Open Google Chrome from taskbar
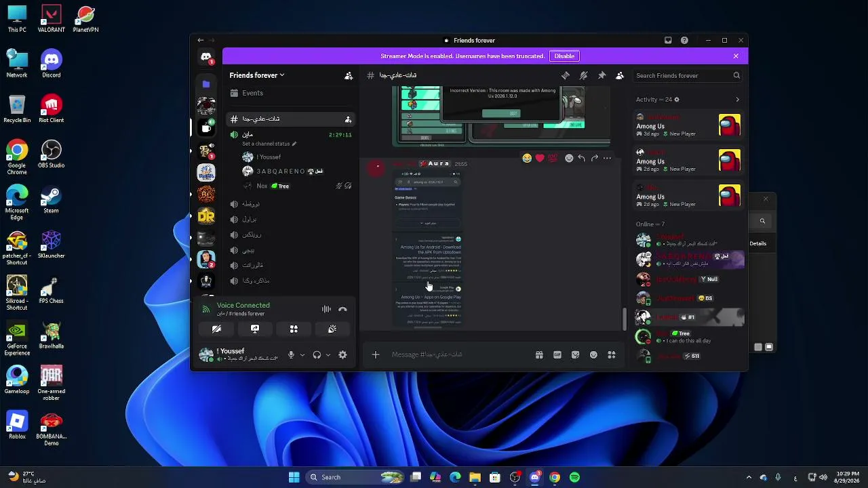Image resolution: width=868 pixels, height=488 pixels. (555, 477)
